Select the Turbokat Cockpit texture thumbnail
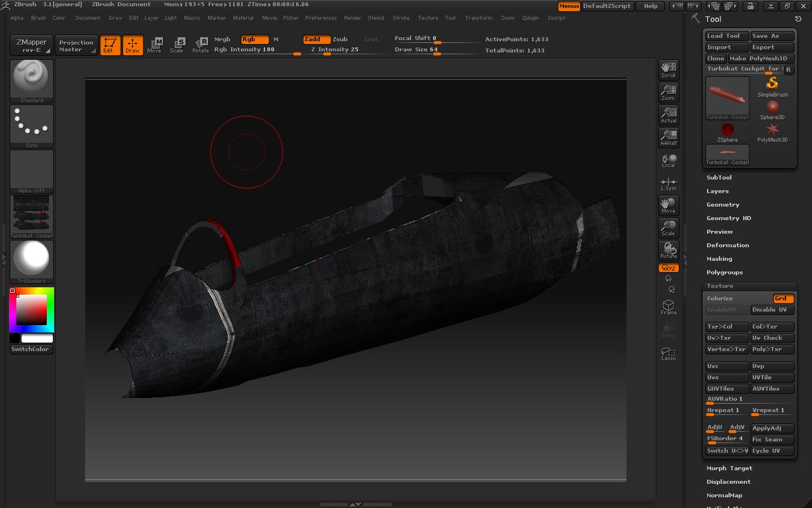The image size is (812, 508). (31, 217)
